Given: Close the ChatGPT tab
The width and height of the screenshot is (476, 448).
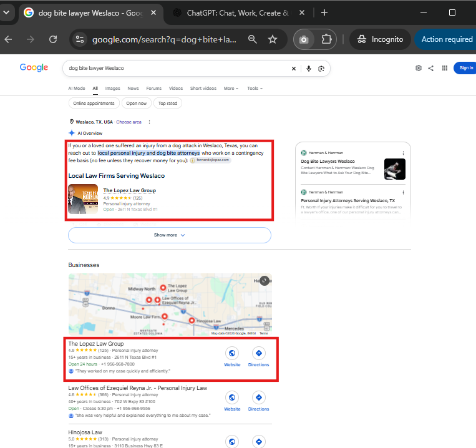Looking at the screenshot, I should coord(302,12).
